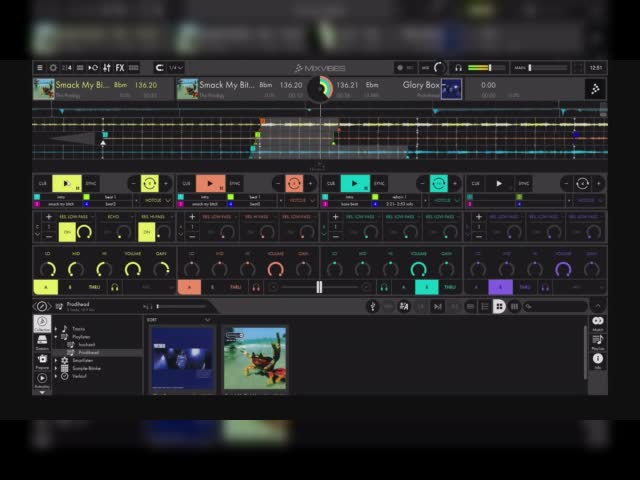Click SYNC on teal deck
The height and width of the screenshot is (480, 640).
click(379, 184)
